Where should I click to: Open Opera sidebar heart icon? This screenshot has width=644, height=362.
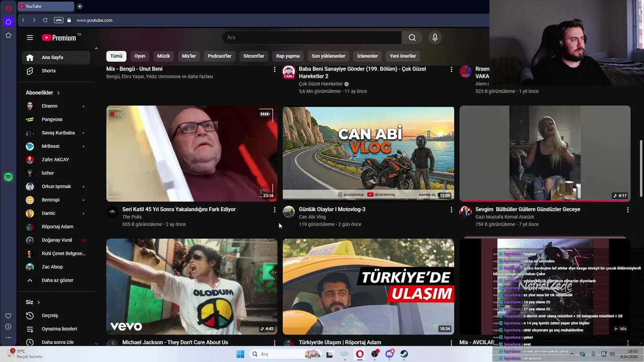click(8, 316)
